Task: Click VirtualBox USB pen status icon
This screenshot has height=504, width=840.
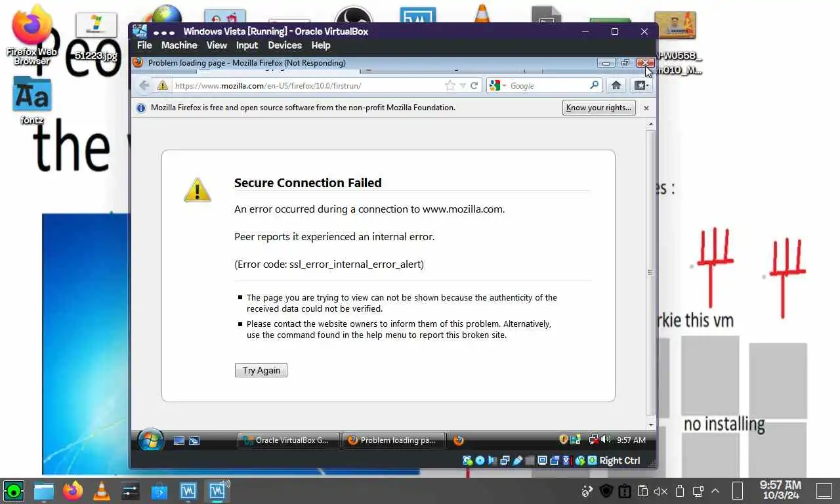Action: coord(518,461)
